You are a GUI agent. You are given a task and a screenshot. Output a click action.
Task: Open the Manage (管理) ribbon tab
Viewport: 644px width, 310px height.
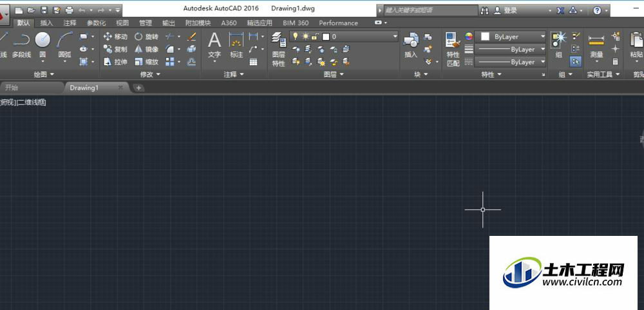click(x=146, y=23)
